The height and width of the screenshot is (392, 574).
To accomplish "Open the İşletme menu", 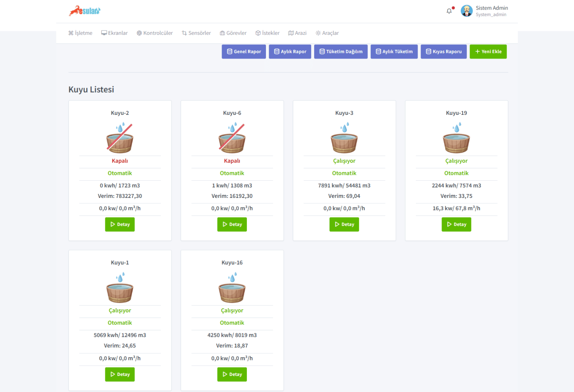I will tap(80, 33).
